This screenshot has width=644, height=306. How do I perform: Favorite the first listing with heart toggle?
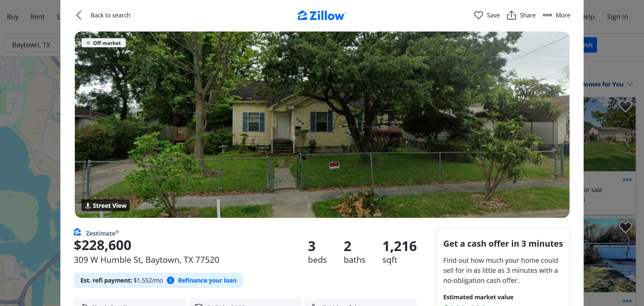click(x=625, y=106)
